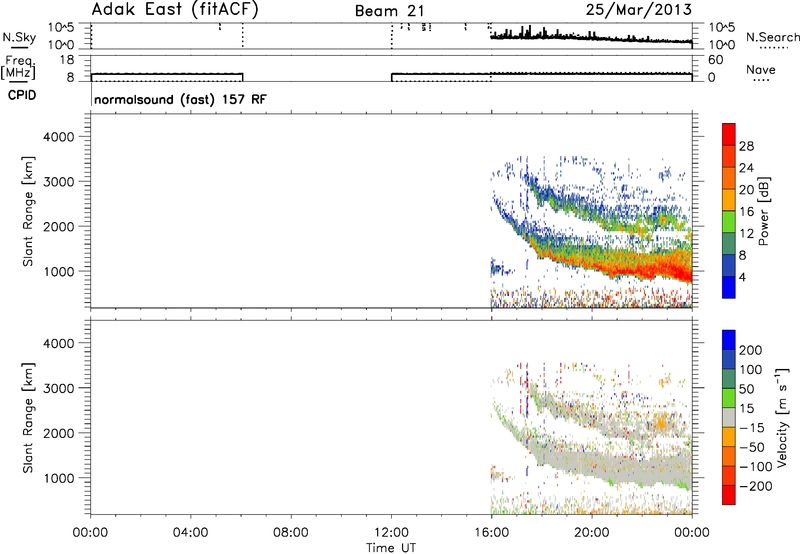800x554 pixels.
Task: Click the '60' tick on Nave axis
Action: pyautogui.click(x=715, y=60)
